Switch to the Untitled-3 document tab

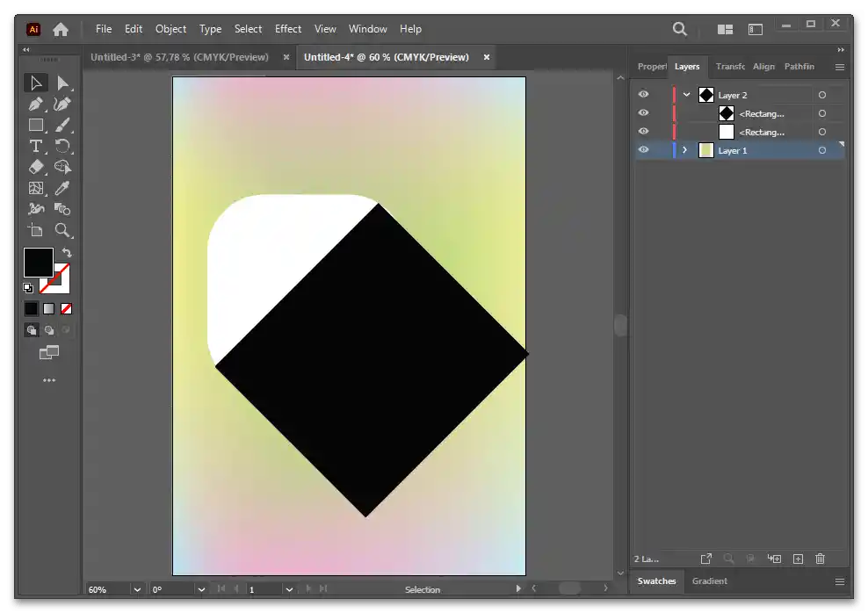tap(184, 57)
